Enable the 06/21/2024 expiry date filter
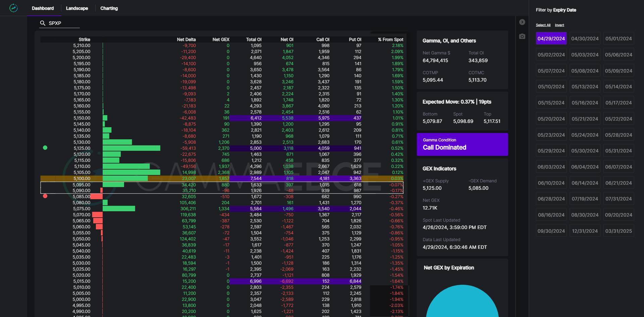 [618, 183]
